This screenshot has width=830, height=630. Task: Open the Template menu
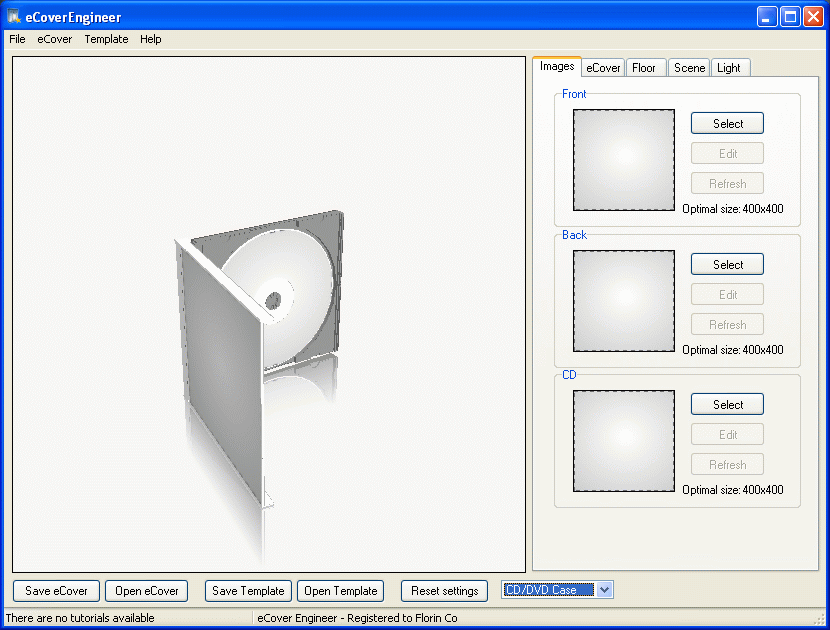(106, 39)
